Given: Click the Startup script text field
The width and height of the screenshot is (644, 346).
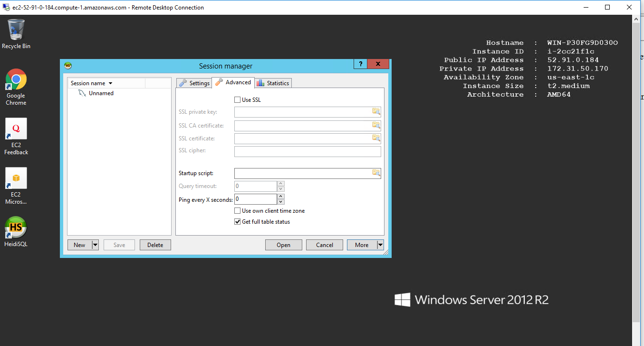Looking at the screenshot, I should [303, 173].
